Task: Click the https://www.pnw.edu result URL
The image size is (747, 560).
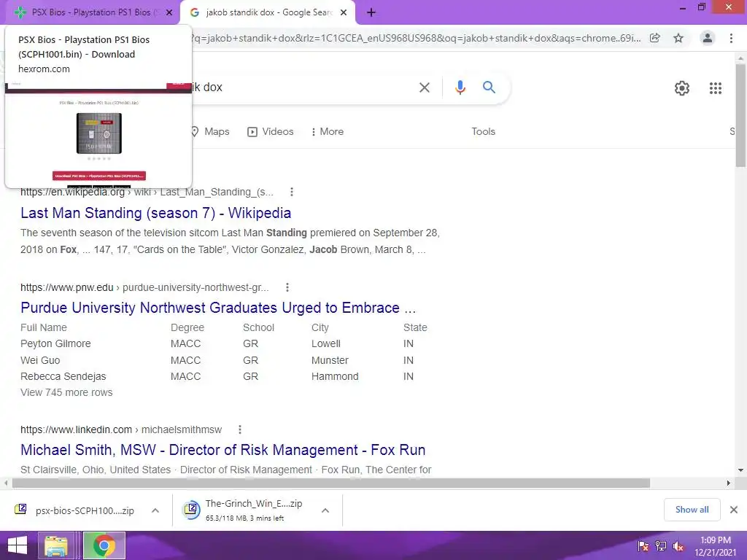Action: click(66, 287)
